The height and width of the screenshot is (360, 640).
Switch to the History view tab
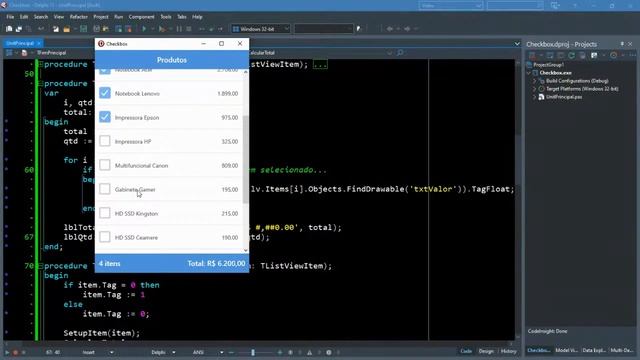pyautogui.click(x=508, y=351)
